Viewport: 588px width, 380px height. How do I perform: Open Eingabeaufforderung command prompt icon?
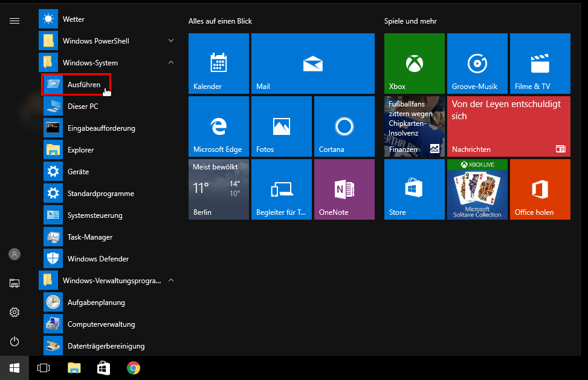[53, 128]
